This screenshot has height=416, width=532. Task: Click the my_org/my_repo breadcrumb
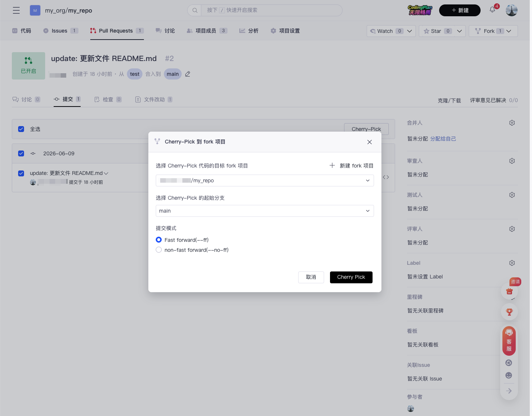(68, 10)
